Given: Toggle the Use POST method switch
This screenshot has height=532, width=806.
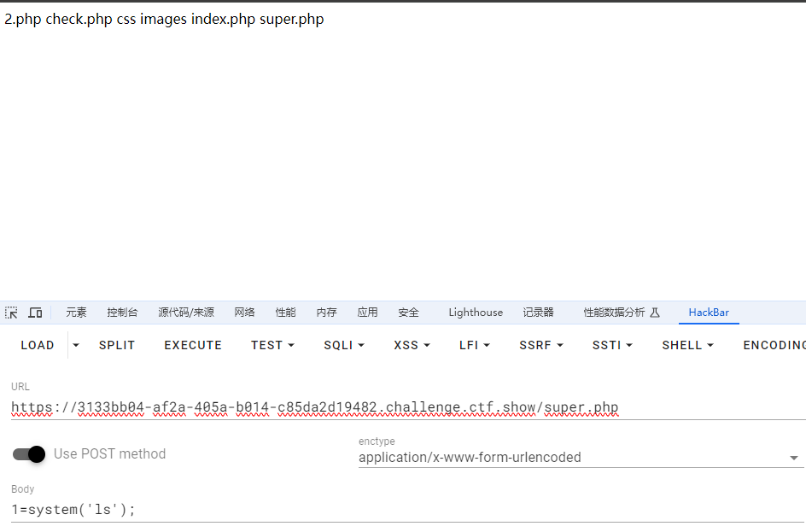Looking at the screenshot, I should (29, 454).
